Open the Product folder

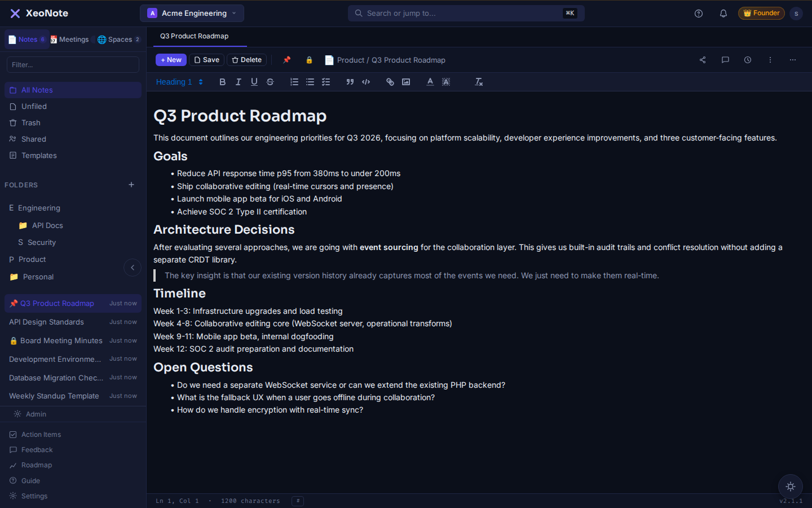click(73, 259)
